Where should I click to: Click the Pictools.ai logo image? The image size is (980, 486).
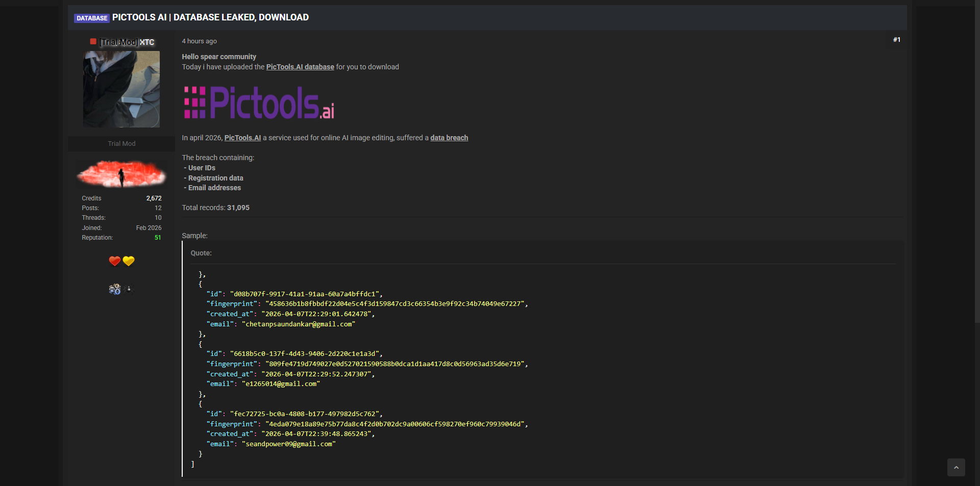coord(259,103)
